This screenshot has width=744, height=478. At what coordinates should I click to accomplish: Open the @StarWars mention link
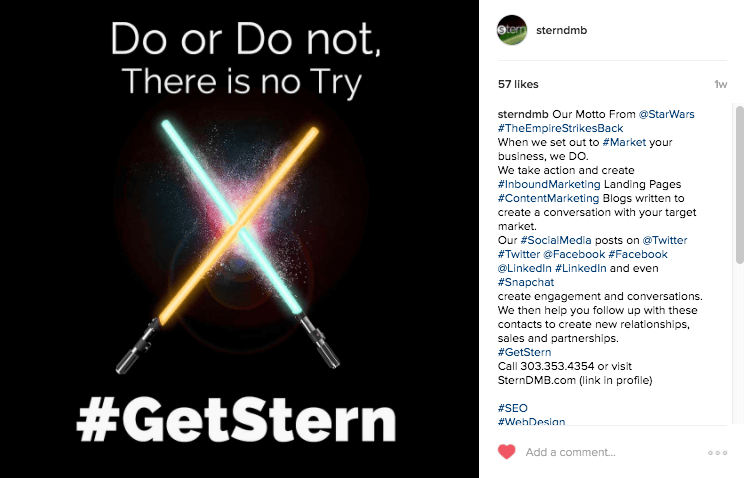(666, 114)
